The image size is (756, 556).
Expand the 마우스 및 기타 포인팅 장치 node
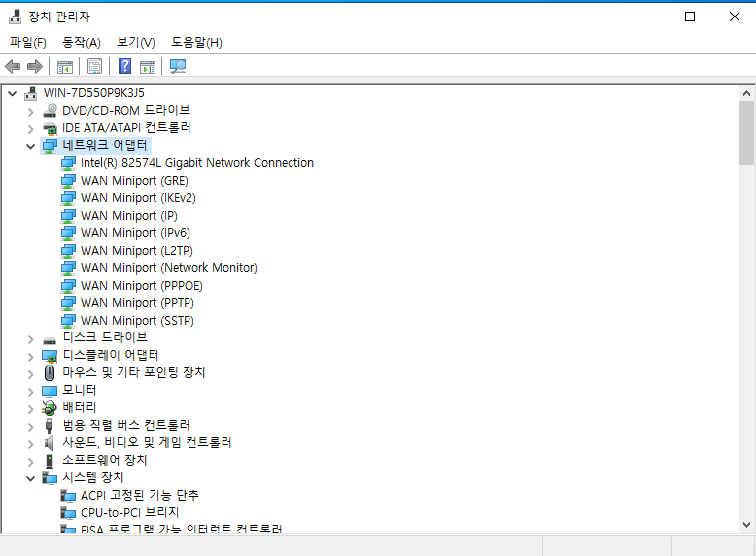point(31,374)
